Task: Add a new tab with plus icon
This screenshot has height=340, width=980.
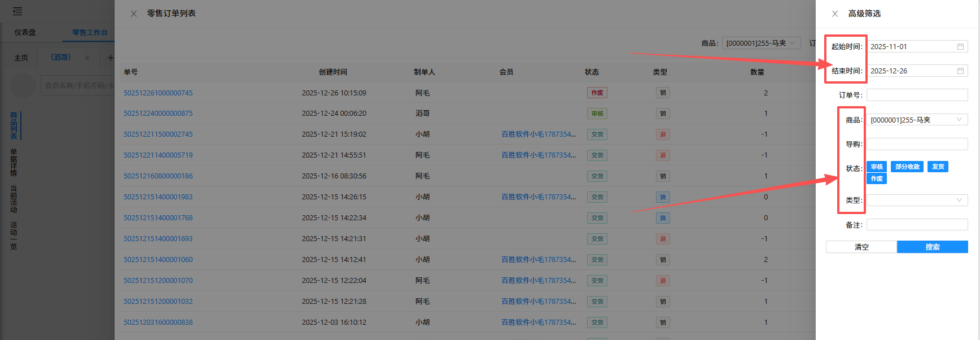Action: 110,58
